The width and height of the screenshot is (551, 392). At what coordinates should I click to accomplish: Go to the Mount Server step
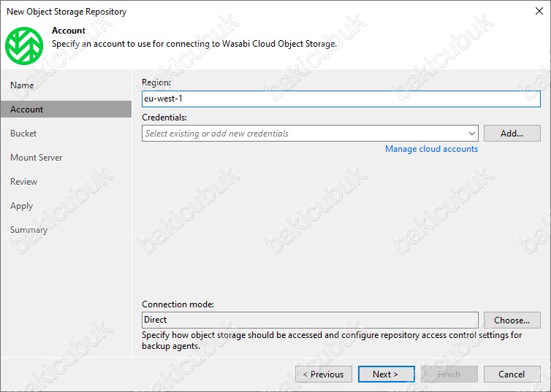37,158
